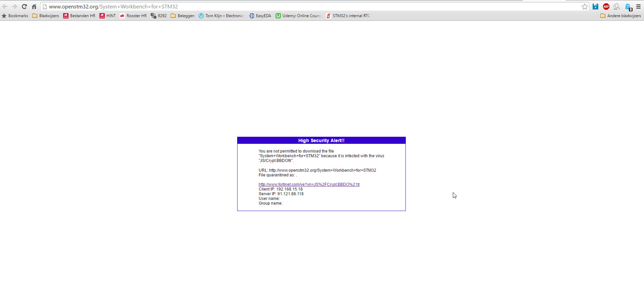Go to the browser home page
The width and height of the screenshot is (644, 293).
[34, 6]
